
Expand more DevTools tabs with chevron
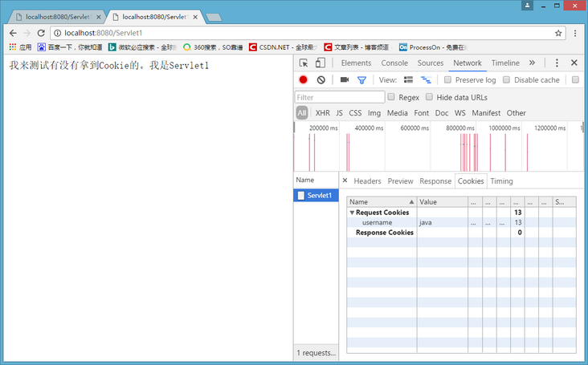pyautogui.click(x=532, y=63)
